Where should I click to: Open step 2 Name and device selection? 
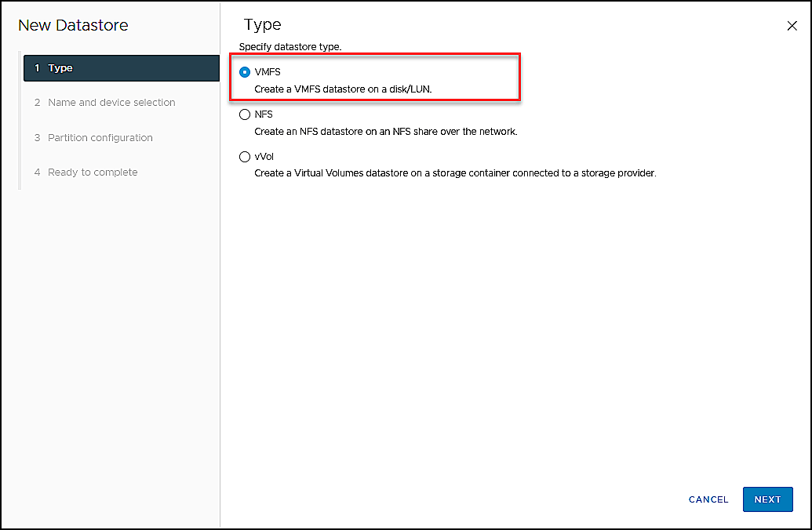[104, 103]
